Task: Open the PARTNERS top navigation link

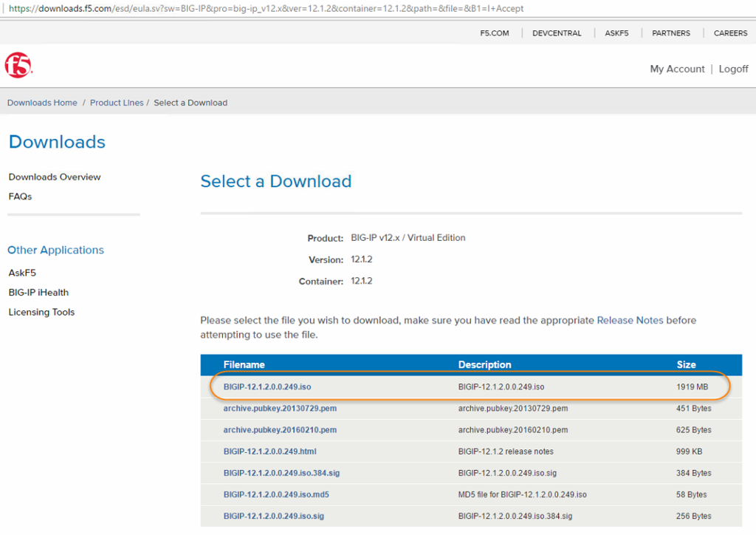Action: (x=671, y=33)
